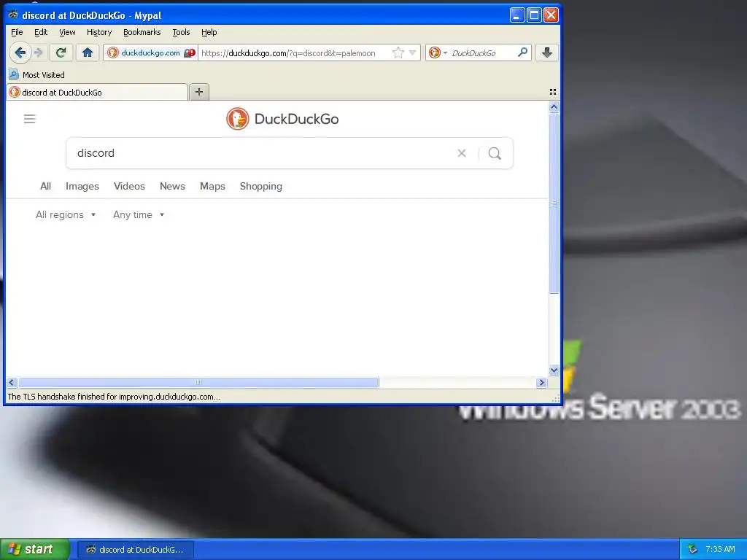Switch to Maps results

[212, 186]
